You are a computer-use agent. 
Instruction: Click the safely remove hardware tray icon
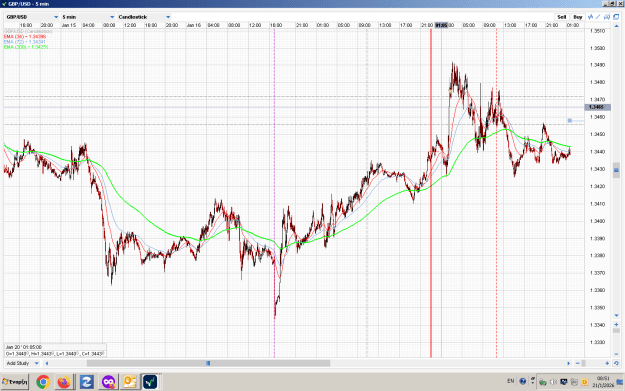(x=543, y=382)
